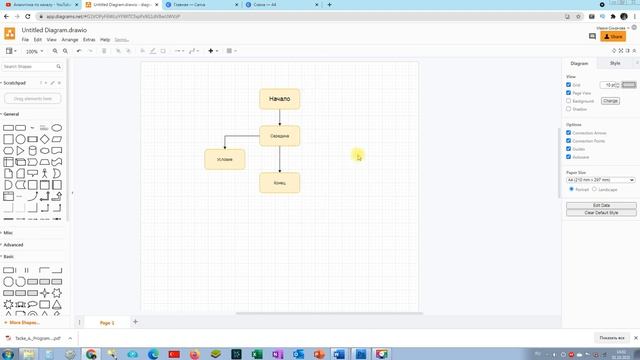Open the Paper Size A4 dropdown
This screenshot has width=640, height=360.
pyautogui.click(x=600, y=180)
